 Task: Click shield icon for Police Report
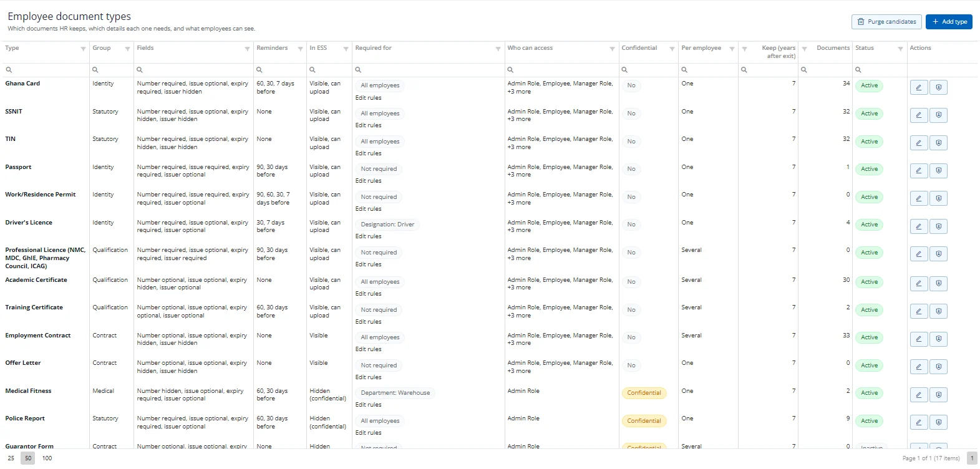[x=939, y=422]
